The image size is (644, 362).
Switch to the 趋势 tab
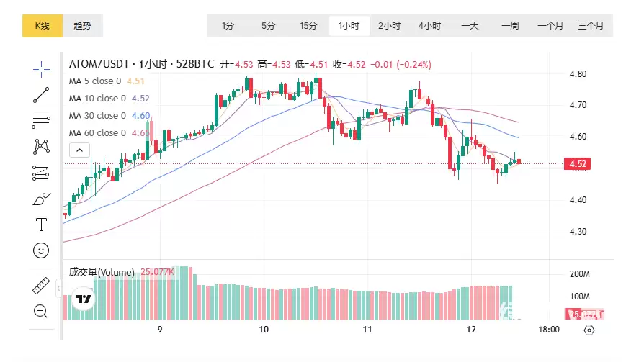click(x=83, y=26)
